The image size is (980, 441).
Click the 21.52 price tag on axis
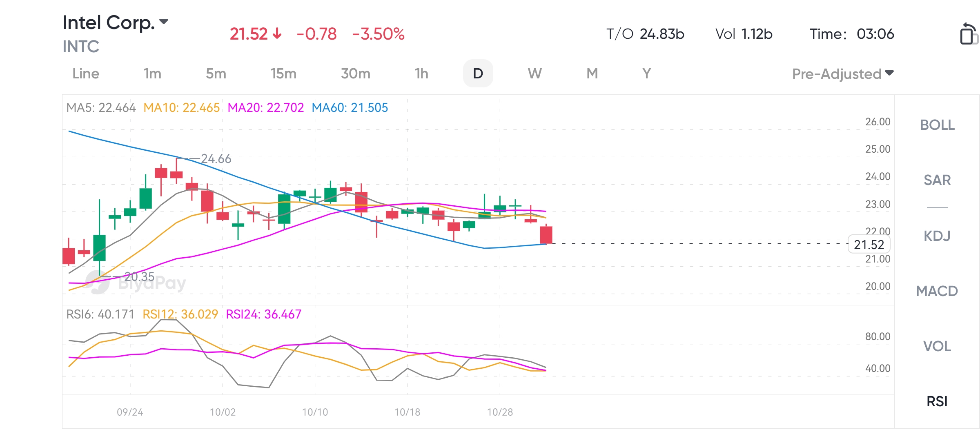869,245
